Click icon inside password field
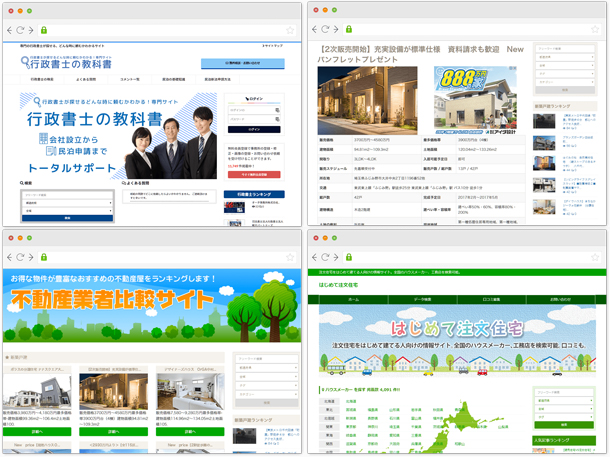The image size is (610, 457). click(277, 119)
